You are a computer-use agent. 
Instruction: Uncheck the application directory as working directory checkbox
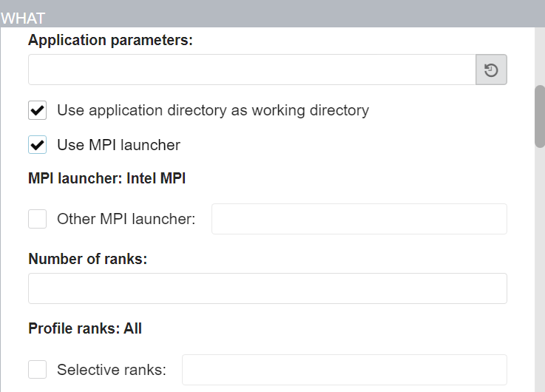[38, 110]
